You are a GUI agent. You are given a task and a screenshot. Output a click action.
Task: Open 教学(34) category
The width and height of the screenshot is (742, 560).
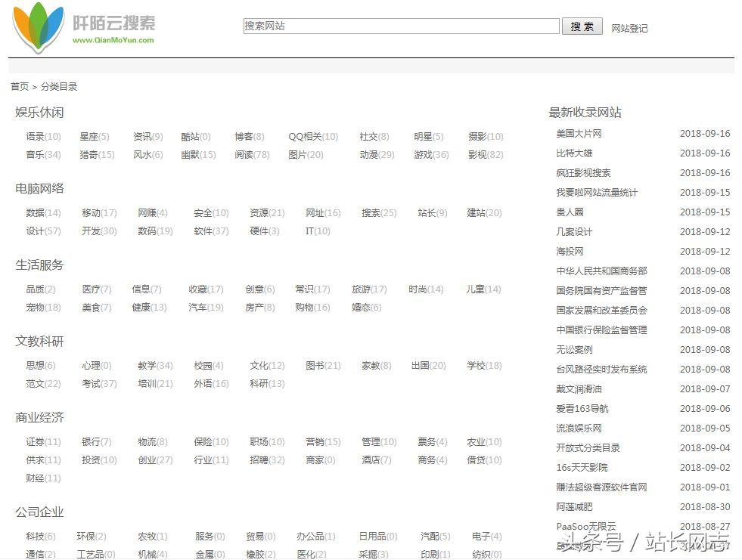click(x=155, y=366)
